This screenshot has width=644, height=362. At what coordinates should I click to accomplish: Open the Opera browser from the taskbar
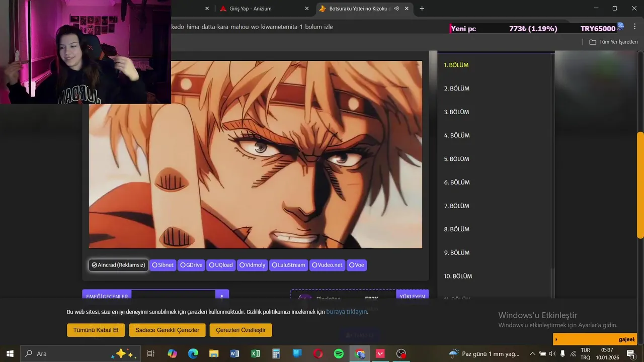point(318,353)
